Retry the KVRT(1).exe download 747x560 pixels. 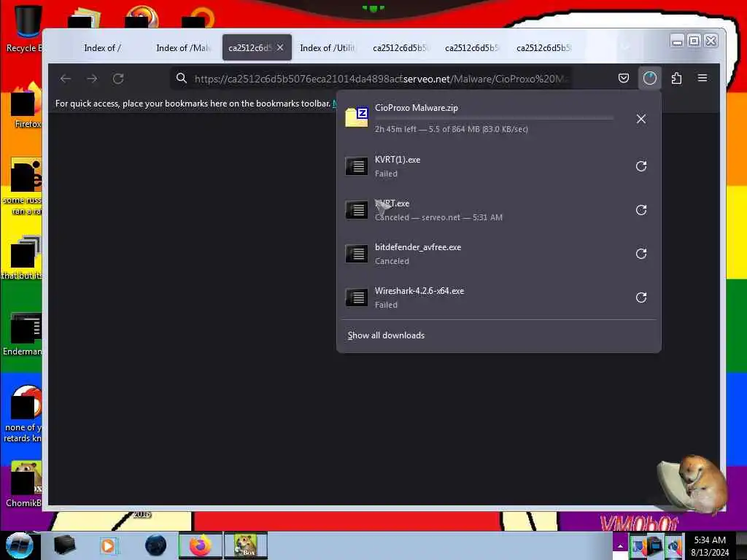point(641,166)
